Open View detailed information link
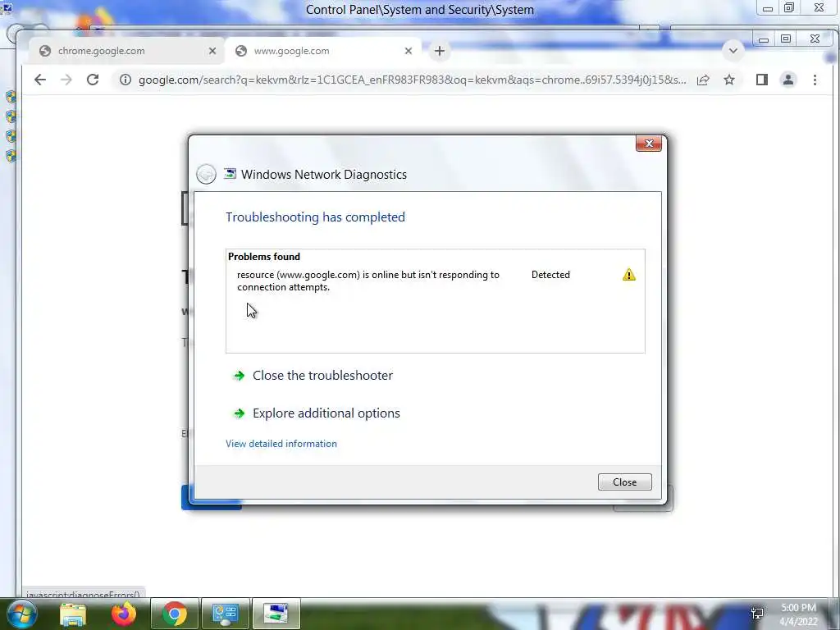Image resolution: width=840 pixels, height=630 pixels. click(281, 444)
